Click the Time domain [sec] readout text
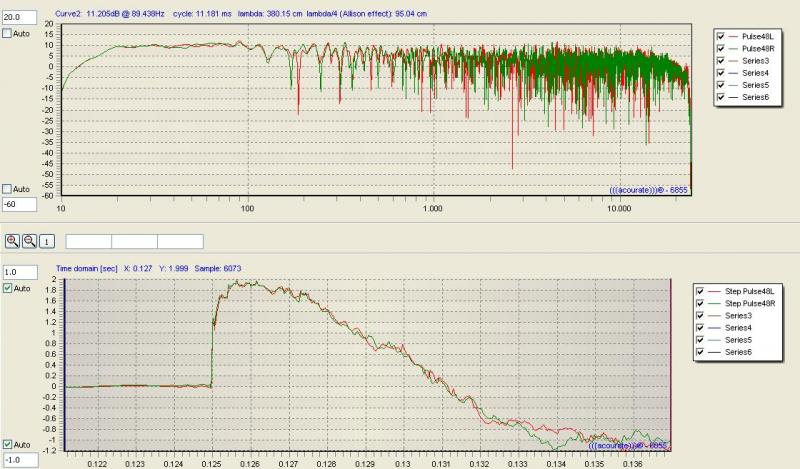The image size is (800, 469). click(x=148, y=268)
